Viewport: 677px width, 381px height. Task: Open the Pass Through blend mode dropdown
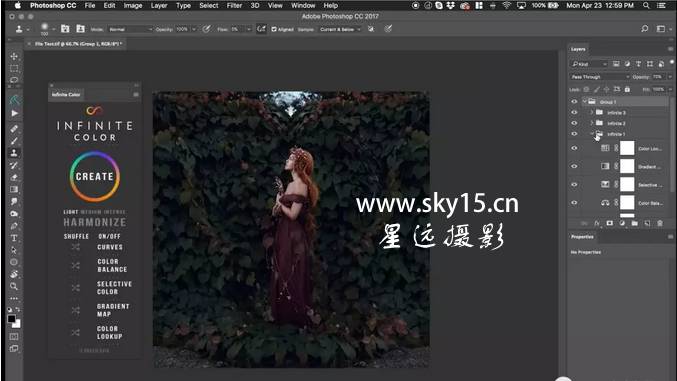coord(600,77)
